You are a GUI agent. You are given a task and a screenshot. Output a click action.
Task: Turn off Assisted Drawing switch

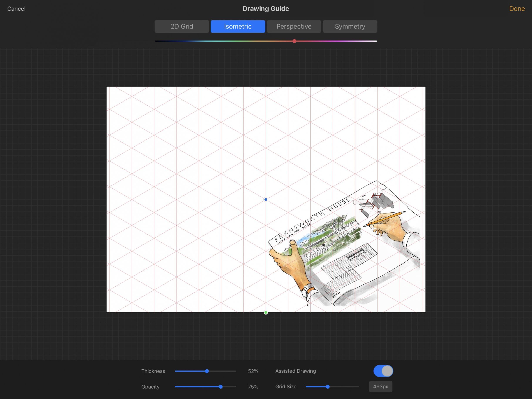click(383, 371)
